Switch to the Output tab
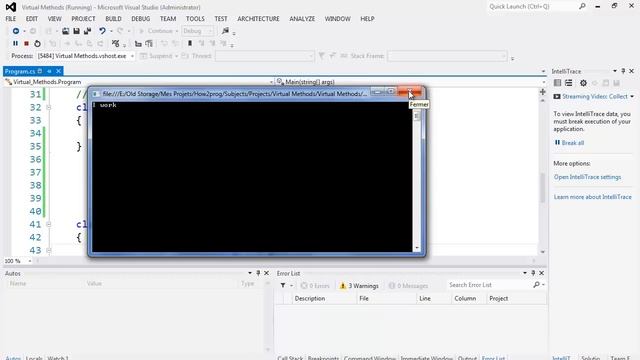This screenshot has height=360, width=640. click(467, 358)
